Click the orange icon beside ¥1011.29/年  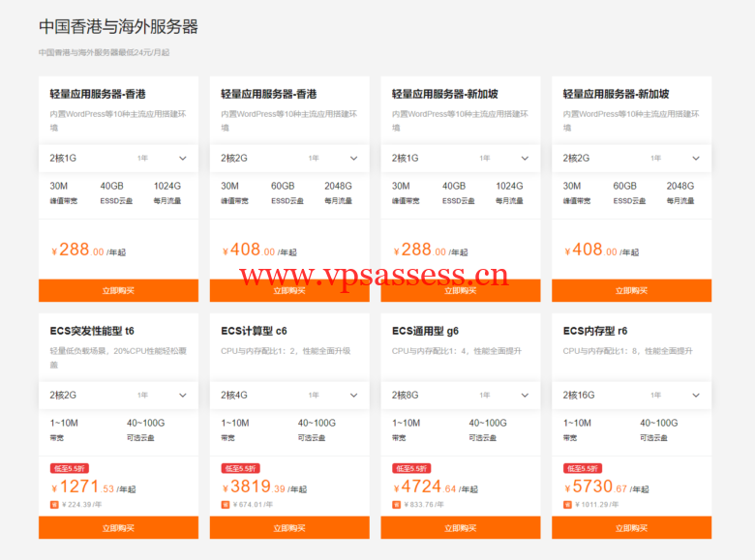point(567,504)
